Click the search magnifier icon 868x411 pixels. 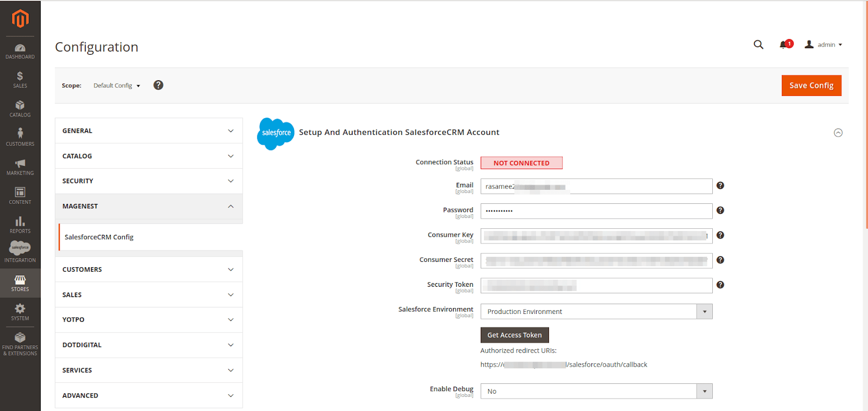tap(758, 44)
